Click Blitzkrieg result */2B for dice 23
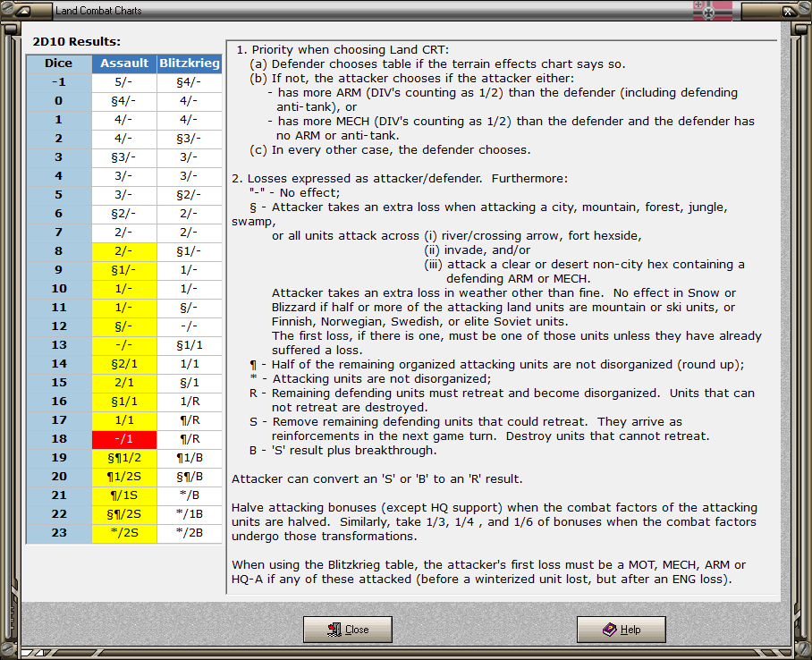The width and height of the screenshot is (812, 660). tap(190, 533)
